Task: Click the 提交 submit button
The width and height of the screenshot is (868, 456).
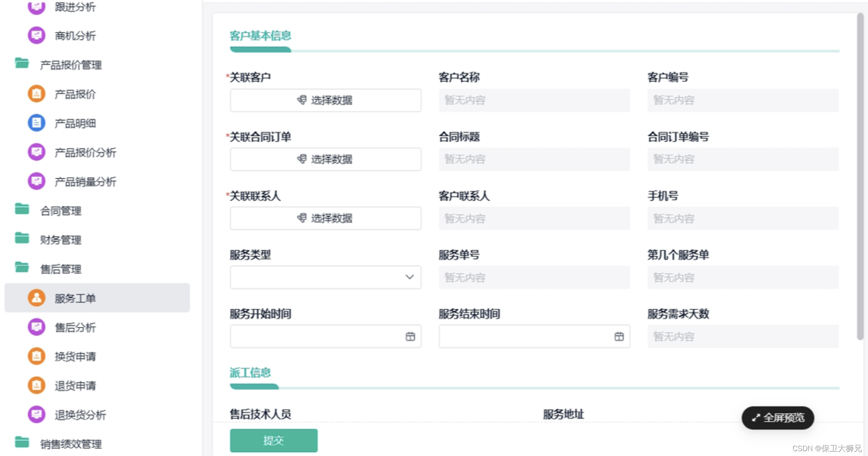Action: click(x=274, y=440)
